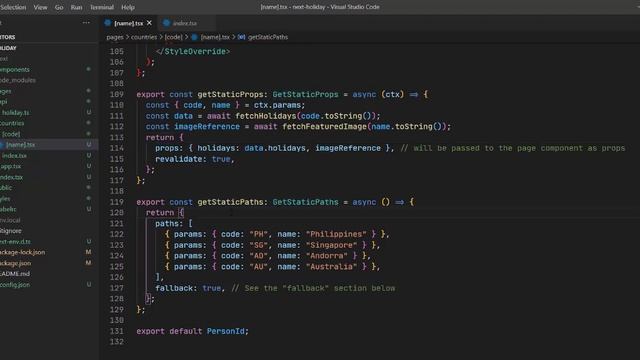Click line number 119 in the gutter
This screenshot has height=360, width=640.
[117, 202]
